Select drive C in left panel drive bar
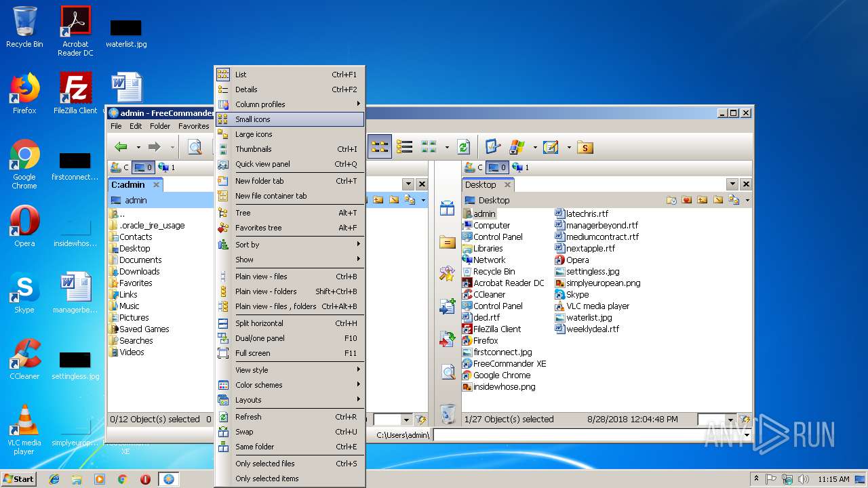Screen dimensions: 868x488 [119, 167]
